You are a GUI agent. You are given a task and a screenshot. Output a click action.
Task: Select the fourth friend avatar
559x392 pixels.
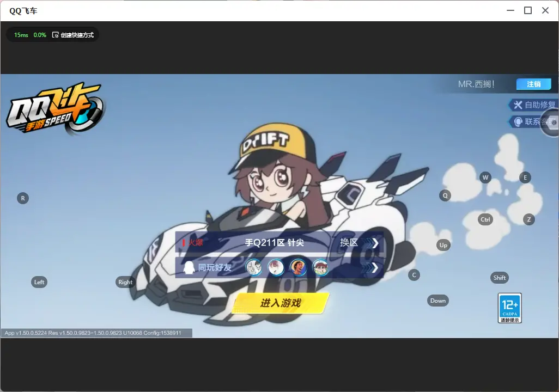pos(320,267)
